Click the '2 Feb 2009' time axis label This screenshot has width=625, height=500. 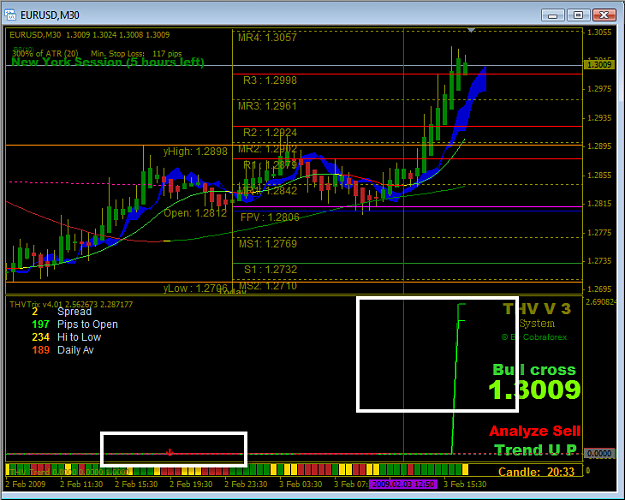(26, 484)
